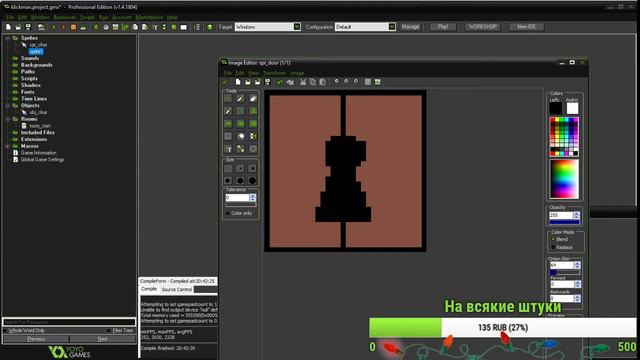Click the New IDE button

(527, 27)
